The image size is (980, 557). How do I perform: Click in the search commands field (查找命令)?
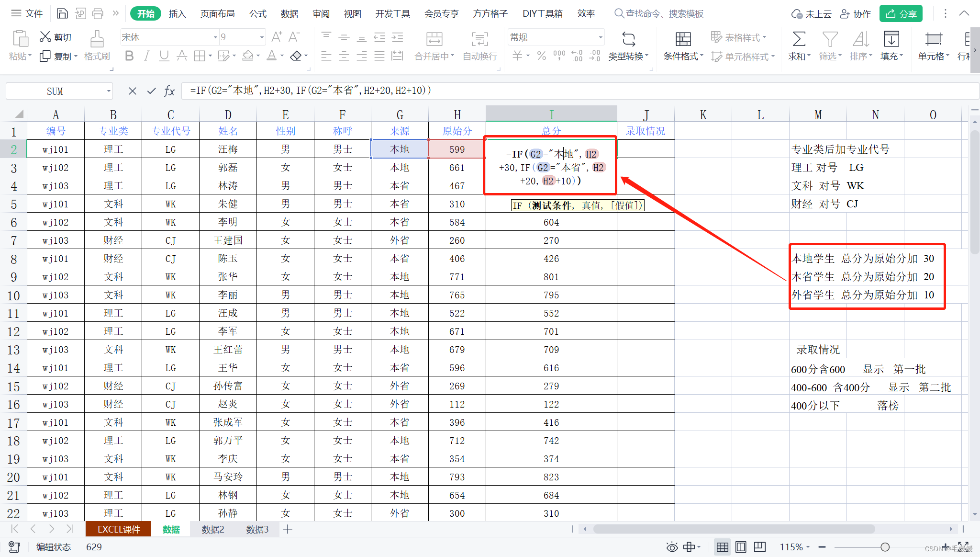pos(659,14)
